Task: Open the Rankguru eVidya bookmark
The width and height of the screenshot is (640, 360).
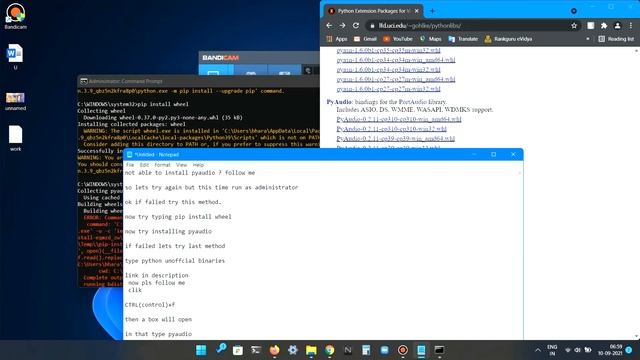Action: (509, 39)
